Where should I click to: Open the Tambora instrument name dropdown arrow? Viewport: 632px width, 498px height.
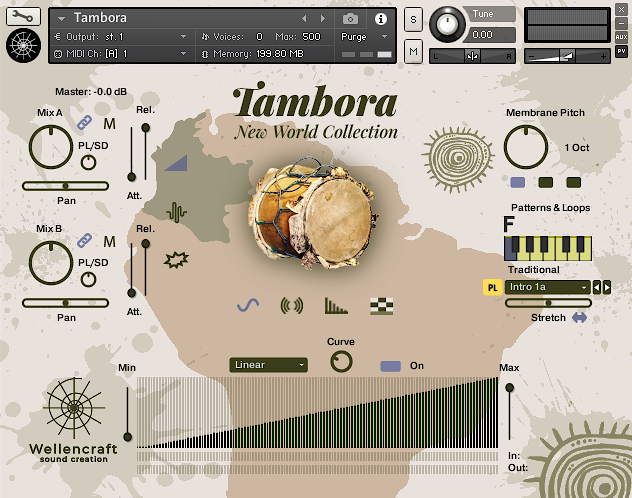61,19
